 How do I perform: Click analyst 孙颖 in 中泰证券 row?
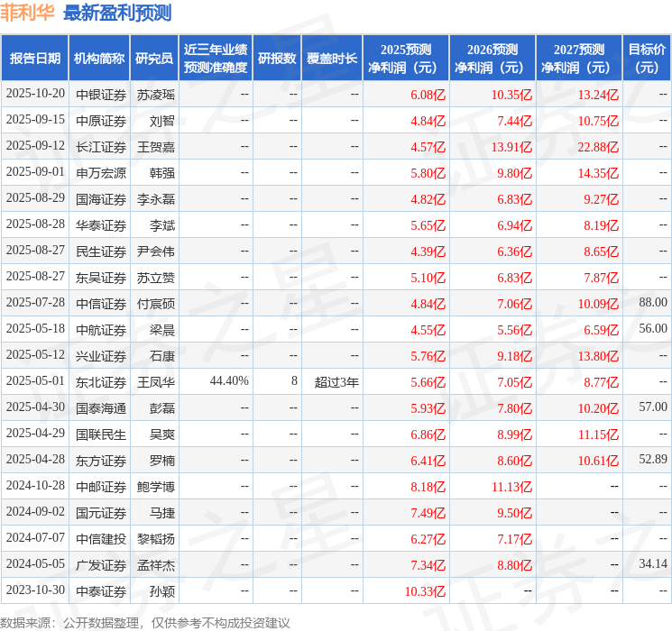pyautogui.click(x=162, y=591)
